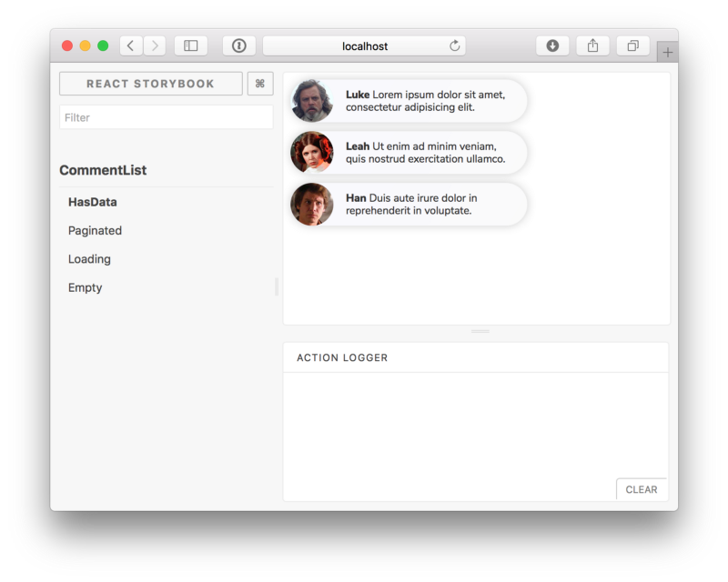Click the horizontal panel resize handle
Viewport: 728px width, 582px height.
tap(480, 331)
